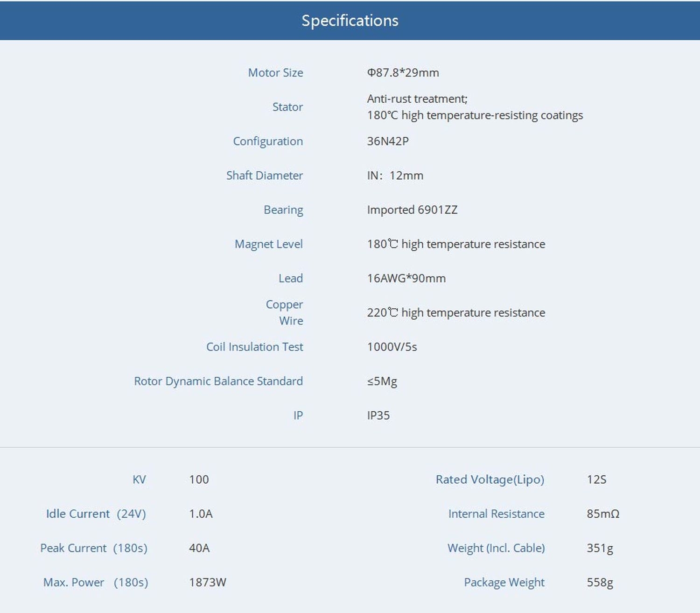
Task: Select the 16AWG*90mm lead value
Action: 406,278
